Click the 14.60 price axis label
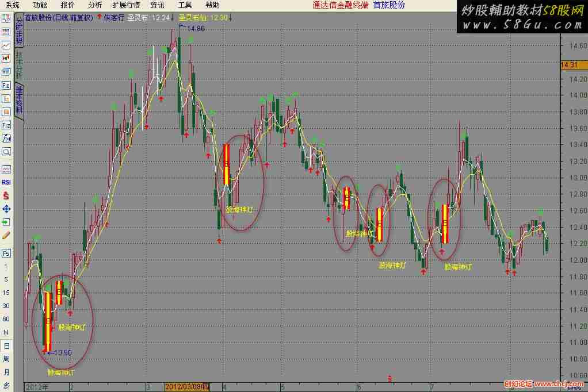The height and width of the screenshot is (392, 588). click(x=578, y=46)
